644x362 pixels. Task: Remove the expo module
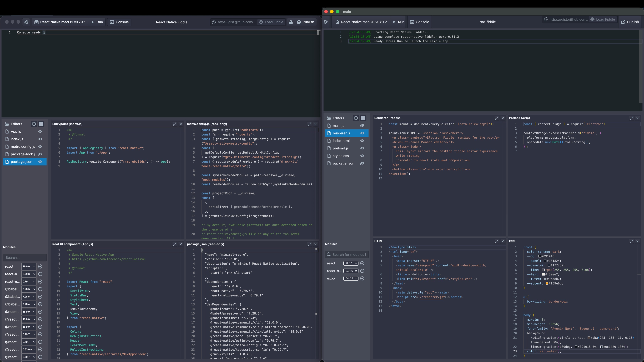click(362, 278)
